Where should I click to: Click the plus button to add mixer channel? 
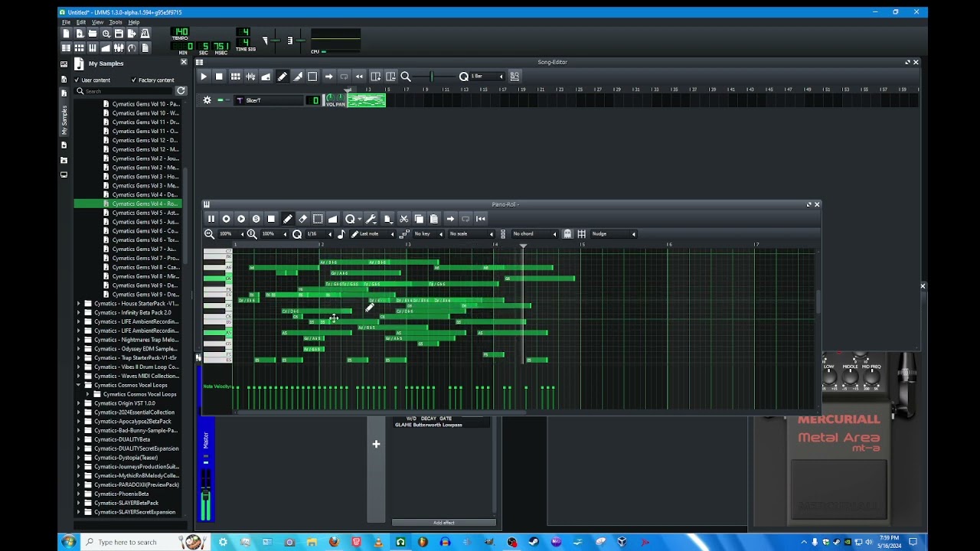[376, 444]
